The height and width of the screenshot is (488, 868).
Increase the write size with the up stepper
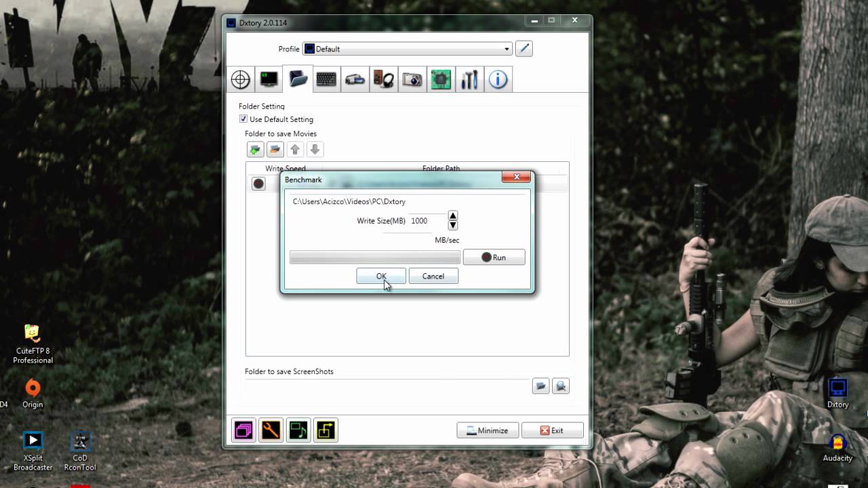(453, 216)
